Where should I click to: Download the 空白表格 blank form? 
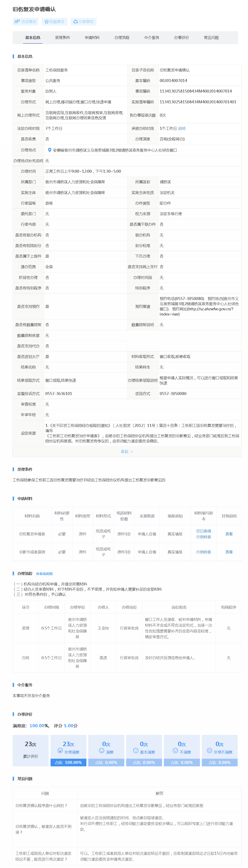point(203,531)
